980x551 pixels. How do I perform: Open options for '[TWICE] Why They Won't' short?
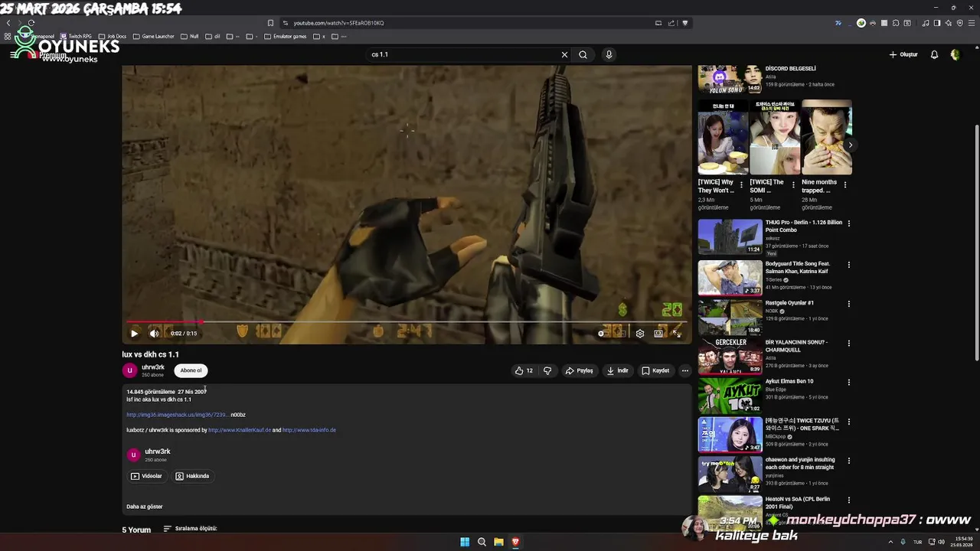[x=741, y=185]
